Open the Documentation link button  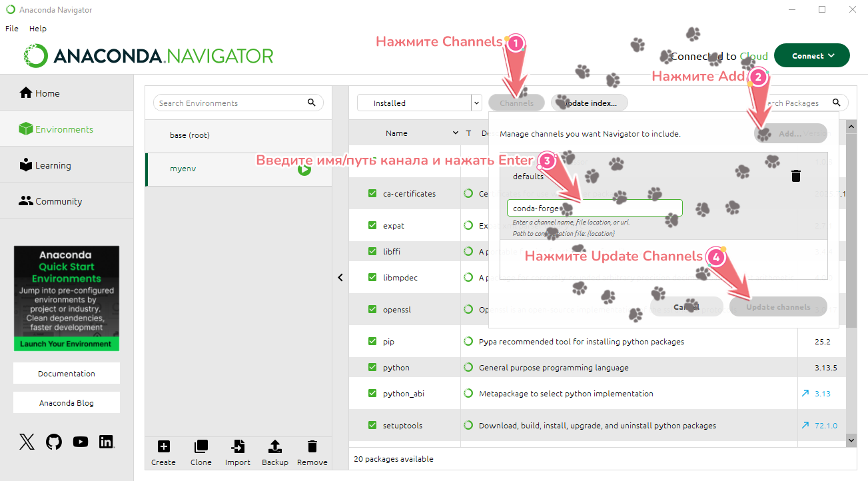[x=67, y=374]
